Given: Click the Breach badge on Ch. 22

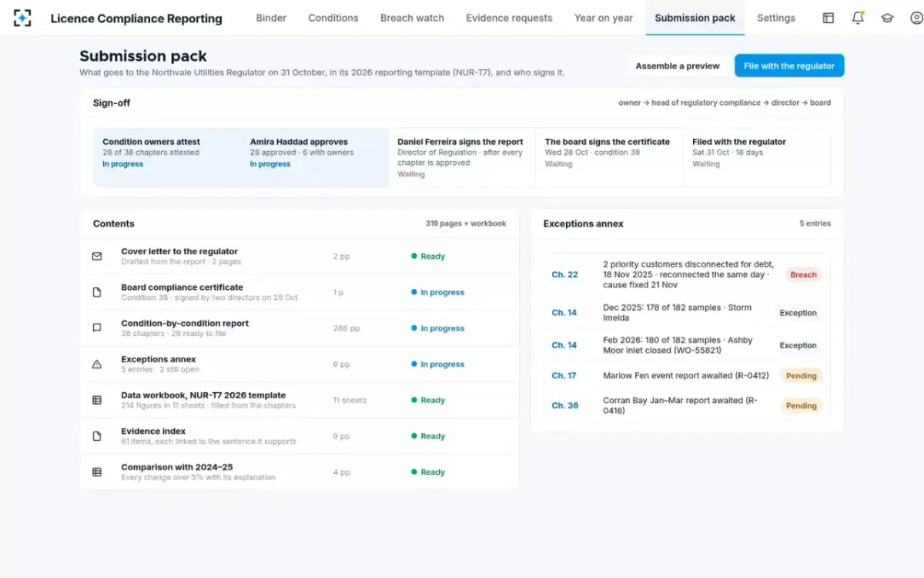Looking at the screenshot, I should point(803,274).
